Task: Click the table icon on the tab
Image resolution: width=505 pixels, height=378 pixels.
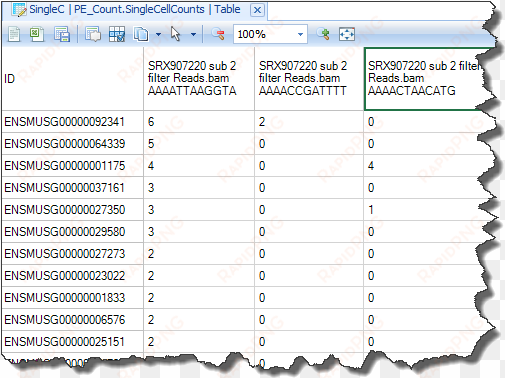Action: (x=19, y=10)
